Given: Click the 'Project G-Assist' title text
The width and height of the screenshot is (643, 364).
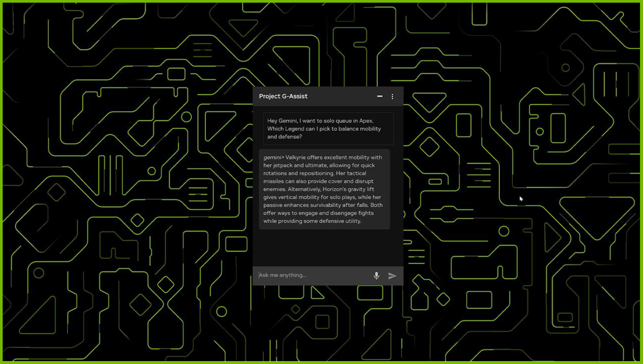Looking at the screenshot, I should tap(283, 96).
